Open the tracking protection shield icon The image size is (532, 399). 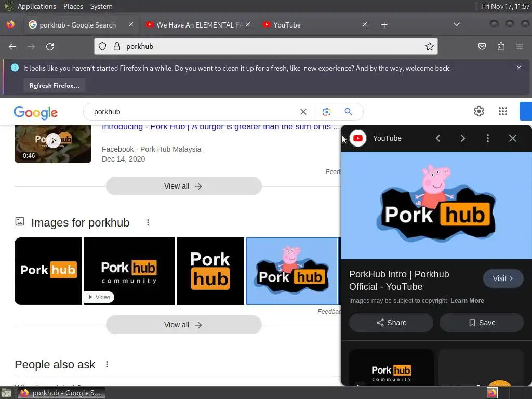pyautogui.click(x=102, y=46)
